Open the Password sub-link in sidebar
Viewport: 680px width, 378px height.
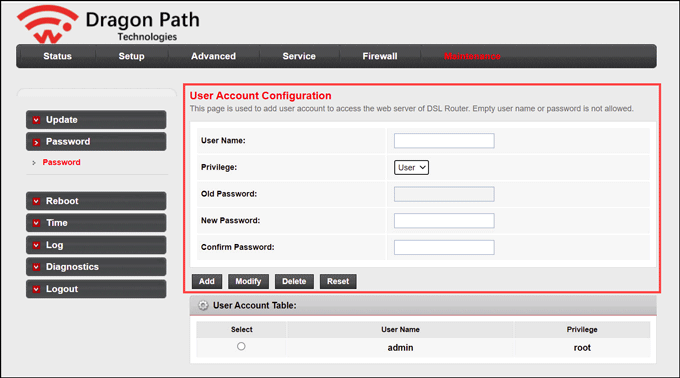pyautogui.click(x=61, y=162)
